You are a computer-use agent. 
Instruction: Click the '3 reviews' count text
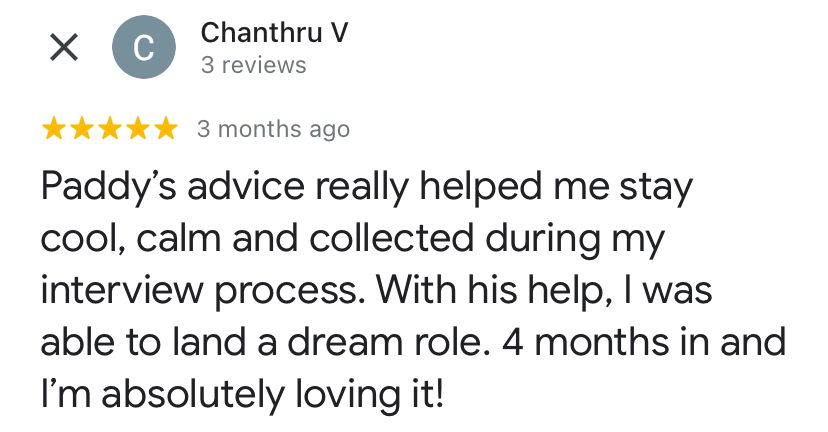click(253, 66)
